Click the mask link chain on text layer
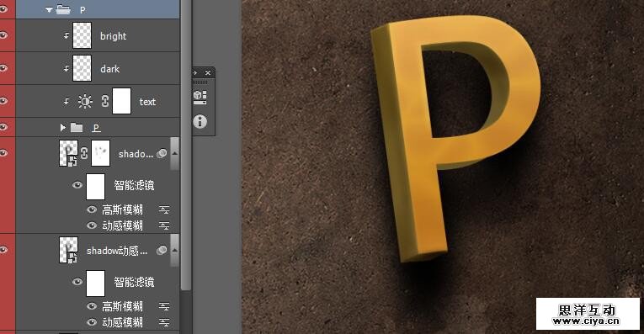644x334 pixels. (104, 101)
